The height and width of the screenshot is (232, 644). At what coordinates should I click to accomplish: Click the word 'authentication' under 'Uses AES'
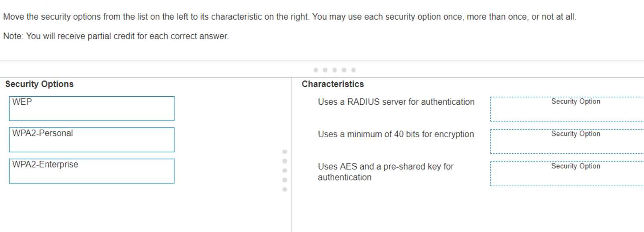coord(344,177)
